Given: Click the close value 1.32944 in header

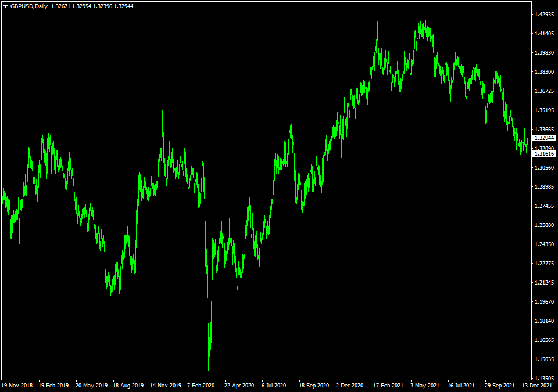Looking at the screenshot, I should (x=123, y=6).
